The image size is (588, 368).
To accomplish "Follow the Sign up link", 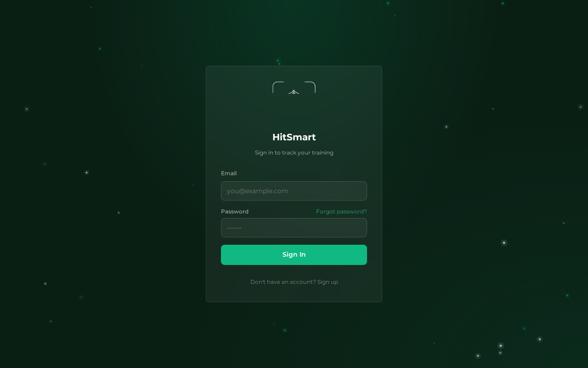I will tap(328, 282).
